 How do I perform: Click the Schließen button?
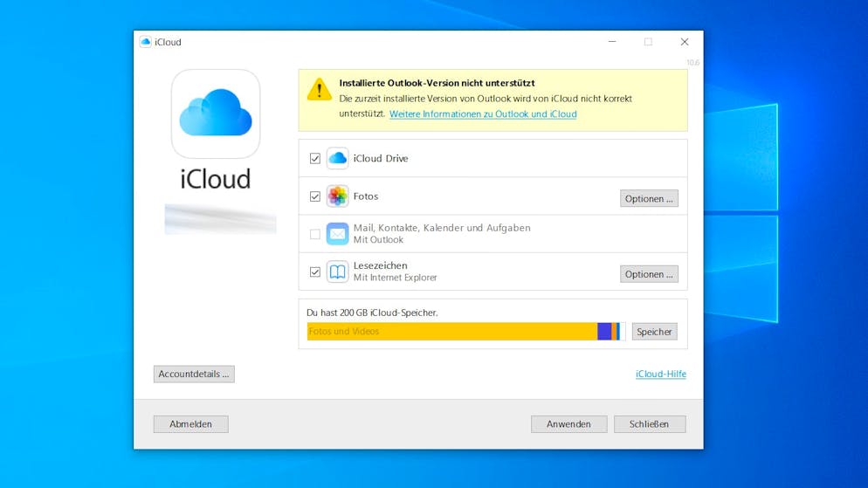point(650,423)
